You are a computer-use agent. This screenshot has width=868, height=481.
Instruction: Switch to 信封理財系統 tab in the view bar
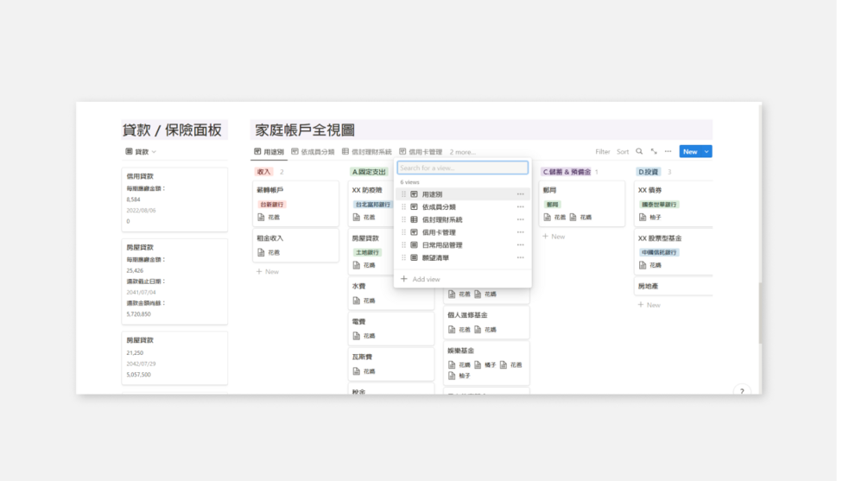(366, 152)
